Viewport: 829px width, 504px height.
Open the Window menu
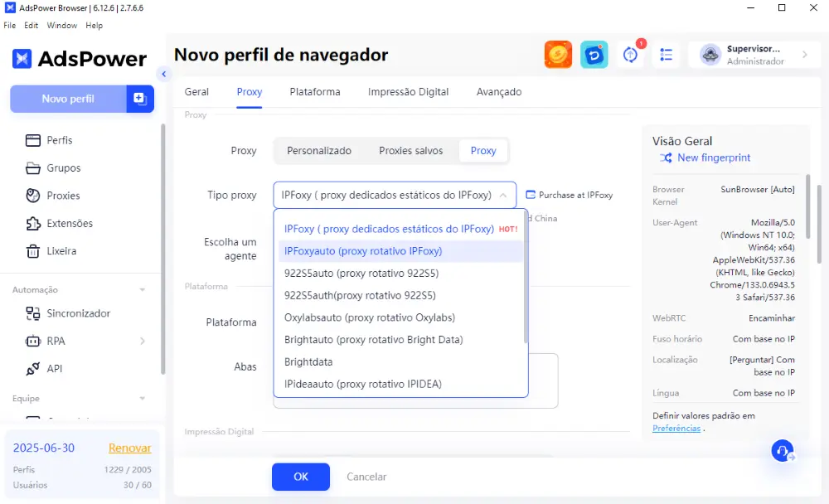coord(62,26)
